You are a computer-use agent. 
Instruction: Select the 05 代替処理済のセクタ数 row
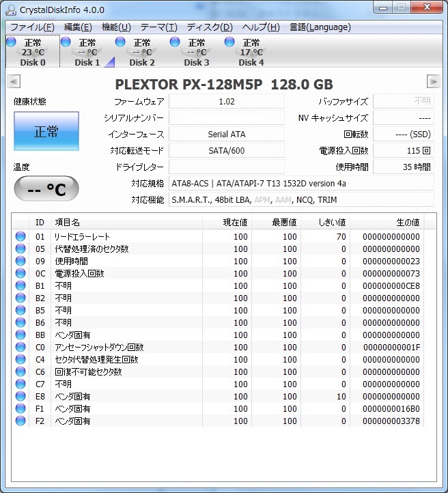(x=218, y=249)
